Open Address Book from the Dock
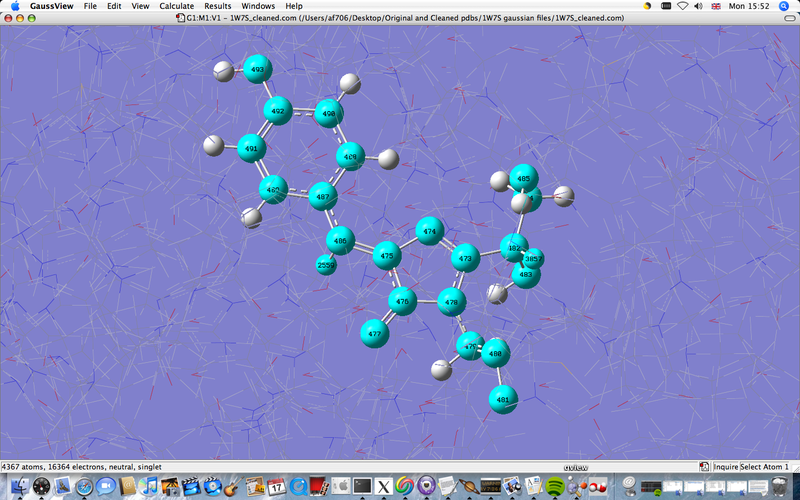This screenshot has width=800, height=500. [127, 486]
